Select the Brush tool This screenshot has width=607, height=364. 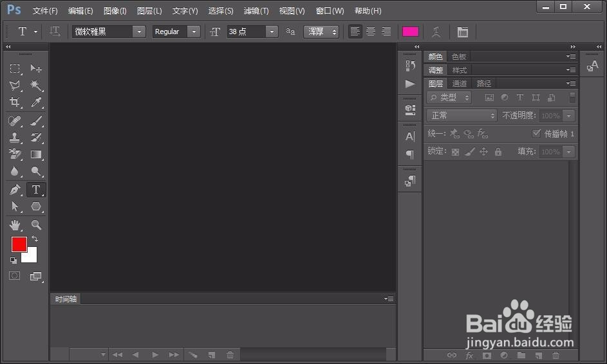pos(36,121)
